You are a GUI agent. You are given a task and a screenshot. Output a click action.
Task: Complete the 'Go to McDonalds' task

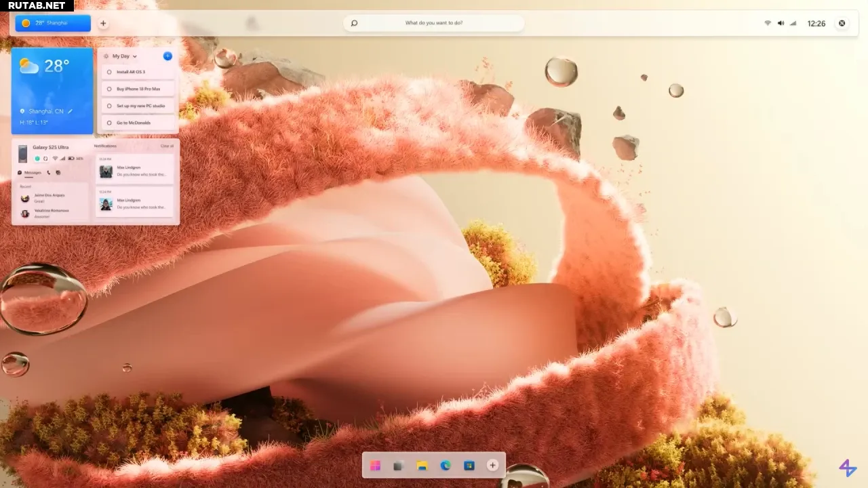click(109, 123)
